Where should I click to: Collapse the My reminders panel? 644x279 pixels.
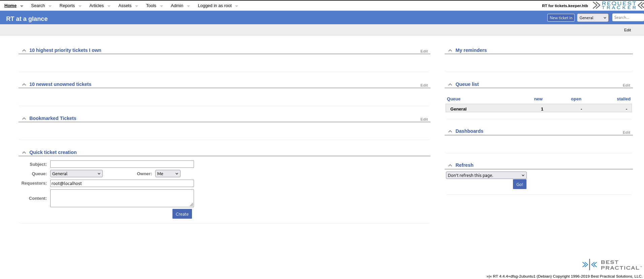[450, 51]
